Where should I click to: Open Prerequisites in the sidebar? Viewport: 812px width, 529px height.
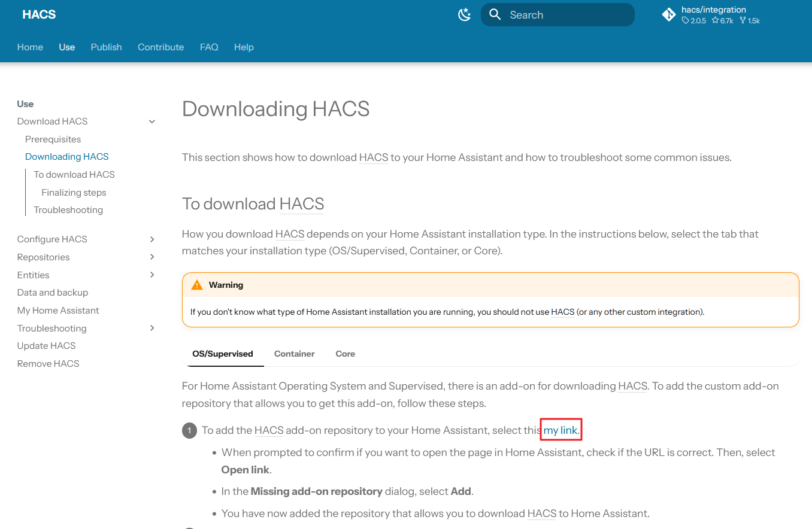tap(53, 139)
